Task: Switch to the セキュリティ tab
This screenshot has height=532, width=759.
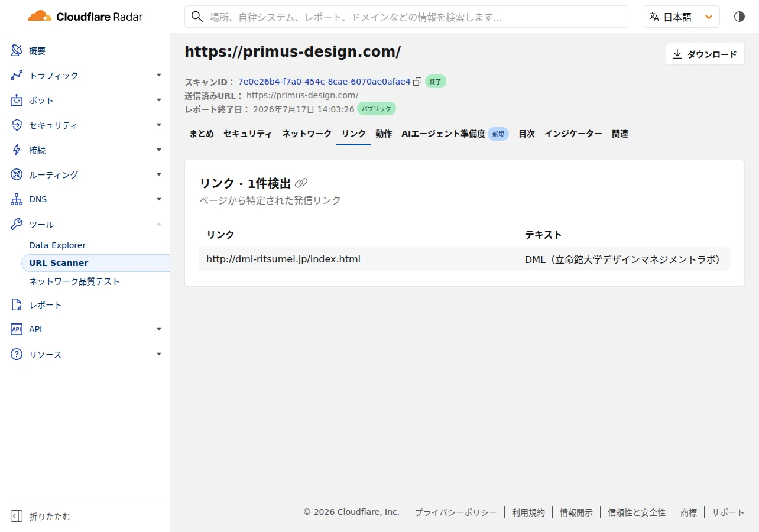Action: coord(248,134)
